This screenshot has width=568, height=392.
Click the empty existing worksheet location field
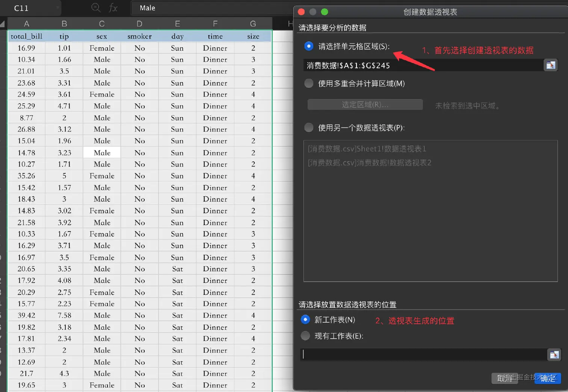[x=424, y=354]
